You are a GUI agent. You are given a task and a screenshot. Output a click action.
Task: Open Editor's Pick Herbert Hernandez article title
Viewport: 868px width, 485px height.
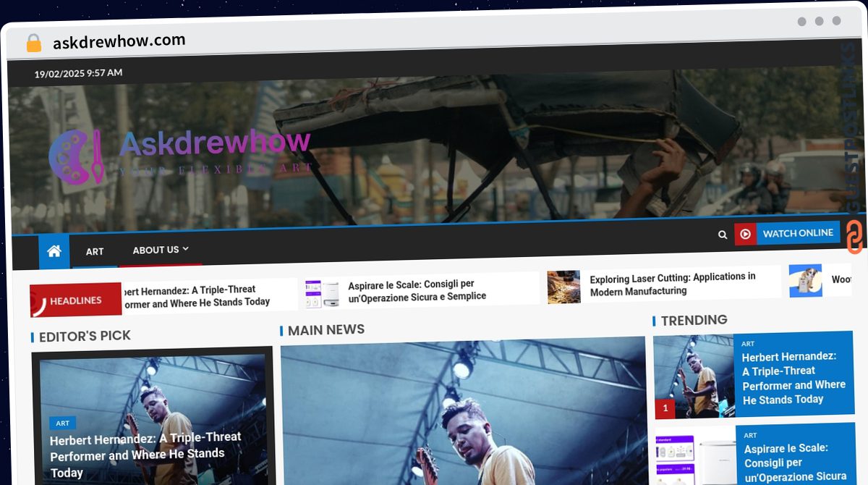(145, 455)
